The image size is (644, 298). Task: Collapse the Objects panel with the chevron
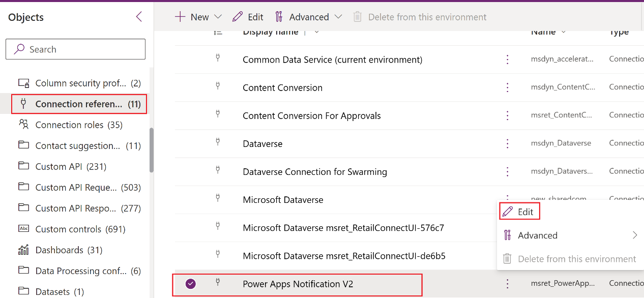pos(139,17)
